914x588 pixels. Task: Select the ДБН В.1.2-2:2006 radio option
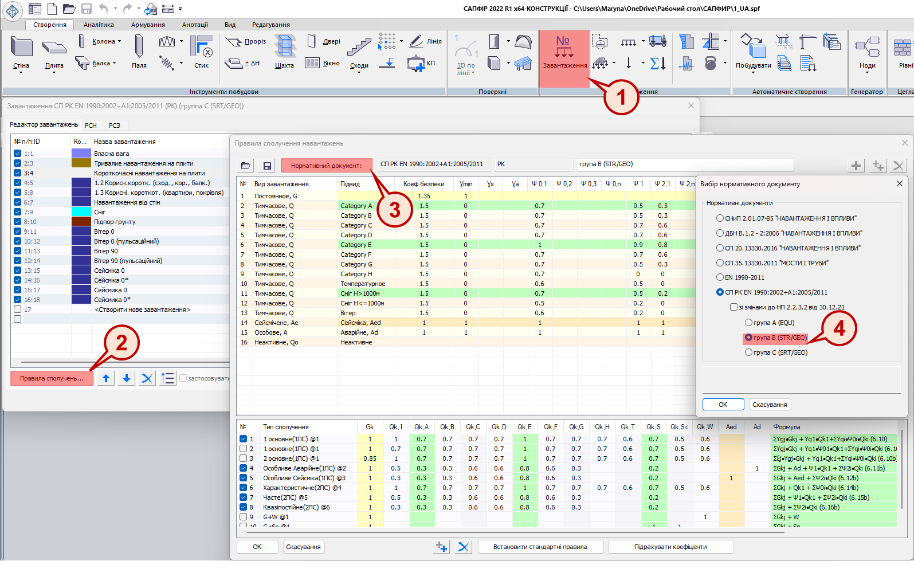[720, 233]
